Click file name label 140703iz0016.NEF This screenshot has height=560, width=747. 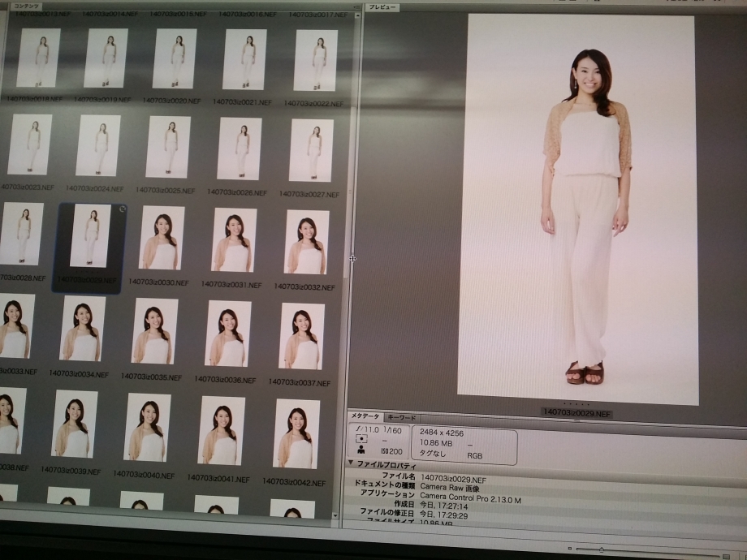(x=248, y=15)
